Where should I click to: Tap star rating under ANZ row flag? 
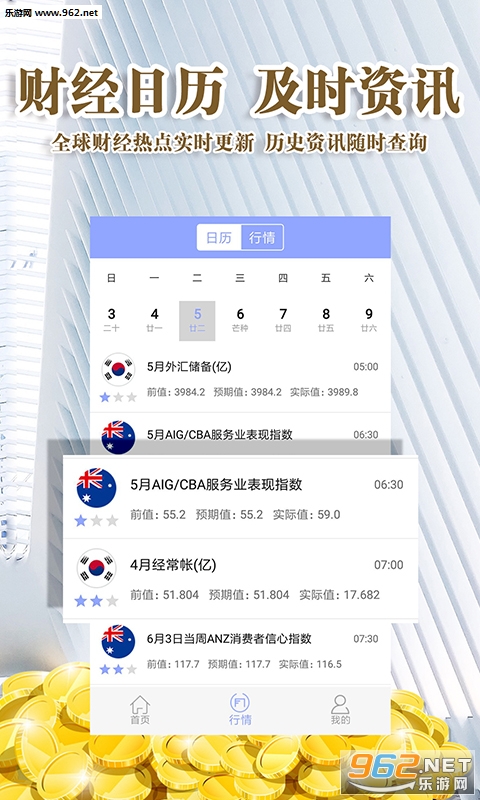click(118, 669)
